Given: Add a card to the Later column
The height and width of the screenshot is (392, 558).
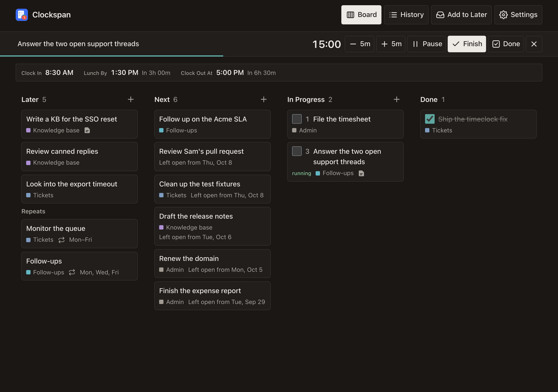Looking at the screenshot, I should (x=131, y=99).
